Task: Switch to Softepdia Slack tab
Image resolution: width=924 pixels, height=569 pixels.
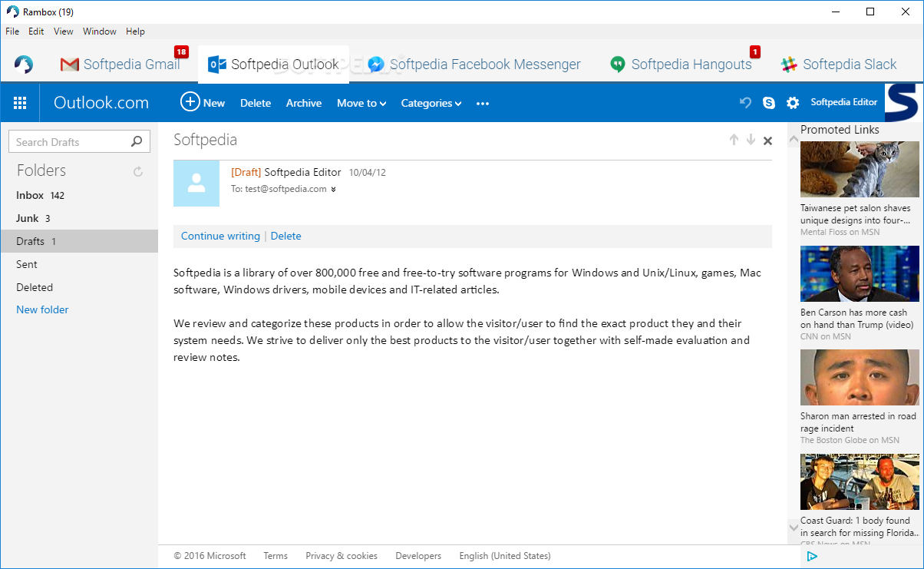Action: tap(839, 65)
